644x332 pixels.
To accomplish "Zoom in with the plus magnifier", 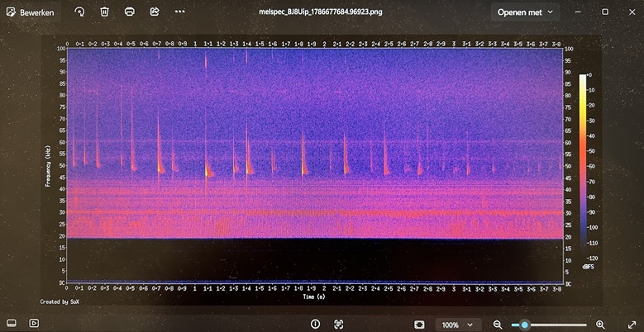I will click(x=600, y=325).
